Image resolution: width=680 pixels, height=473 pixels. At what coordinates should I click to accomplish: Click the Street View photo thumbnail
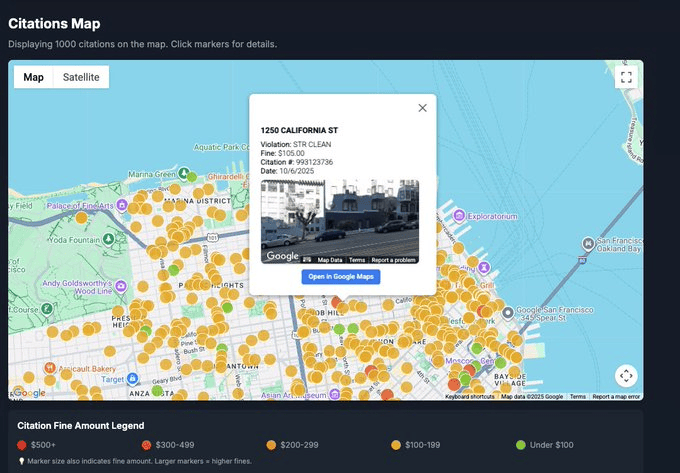point(340,217)
